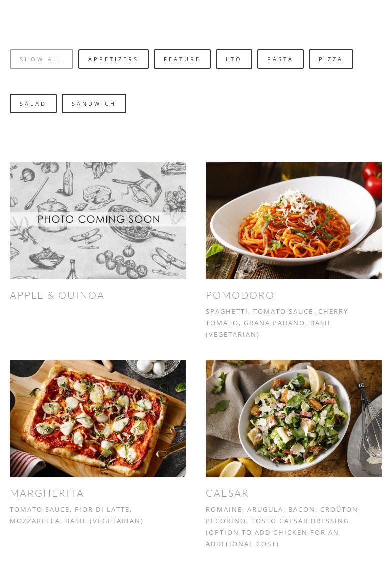Click the Caesar dish title
Image resolution: width=392 pixels, height=567 pixels.
pyautogui.click(x=227, y=493)
